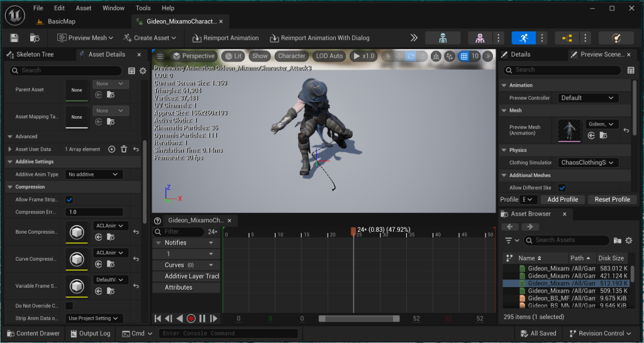Open the Asset menu
Screen dimensions: 644x343
pyautogui.click(x=84, y=8)
